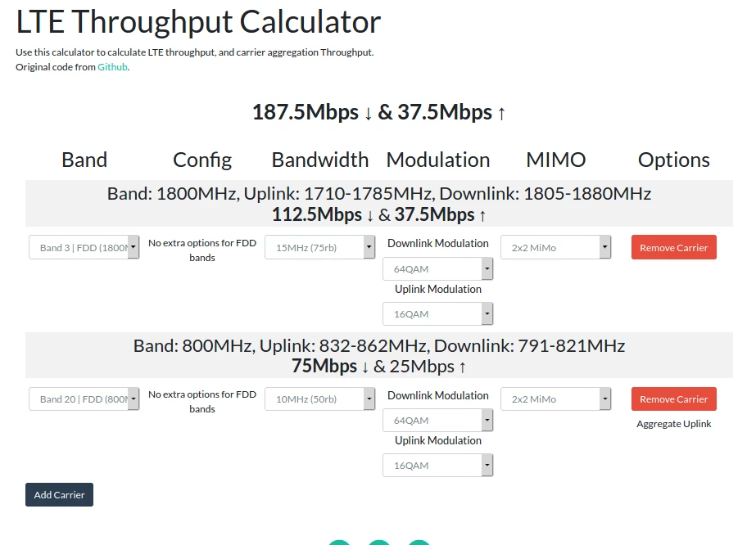Open 800MHz carrier uplink 16QAM dropdown
756x545 pixels.
(437, 465)
